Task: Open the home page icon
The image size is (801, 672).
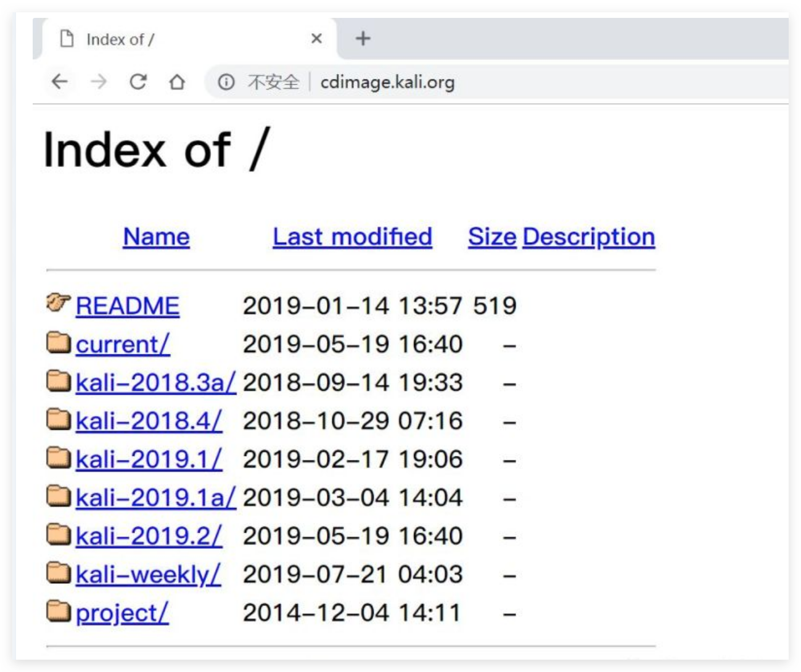Action: [178, 81]
